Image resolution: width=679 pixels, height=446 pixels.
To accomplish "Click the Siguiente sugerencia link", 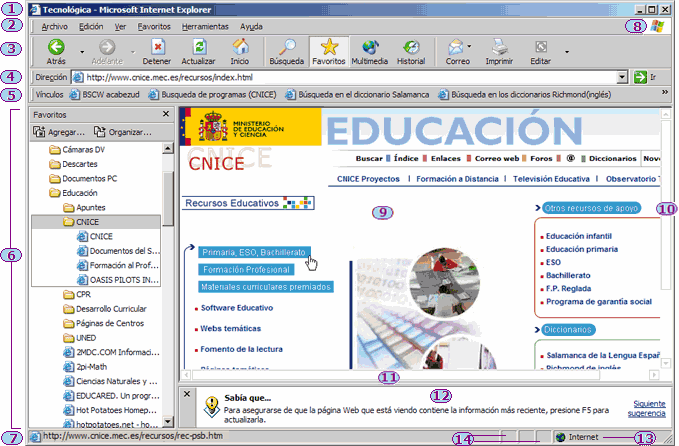I will (647, 408).
